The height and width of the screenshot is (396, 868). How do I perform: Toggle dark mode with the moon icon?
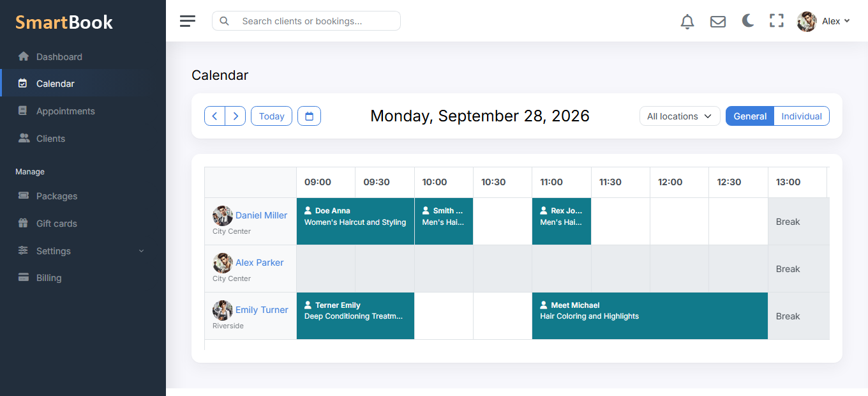(748, 21)
